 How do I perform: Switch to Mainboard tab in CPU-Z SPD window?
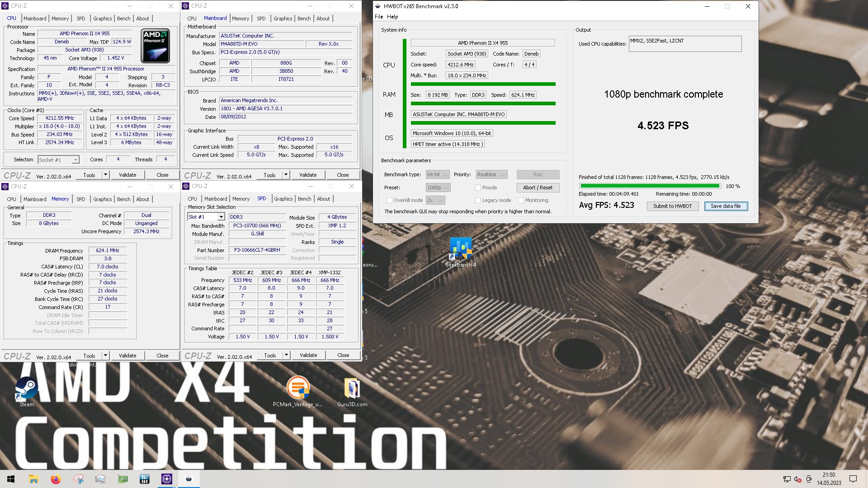click(x=216, y=199)
